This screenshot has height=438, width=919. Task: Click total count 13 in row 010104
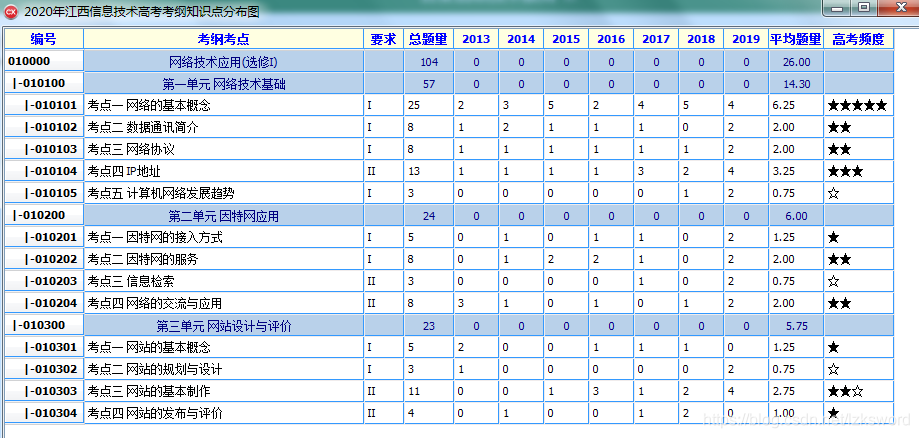[x=428, y=172]
